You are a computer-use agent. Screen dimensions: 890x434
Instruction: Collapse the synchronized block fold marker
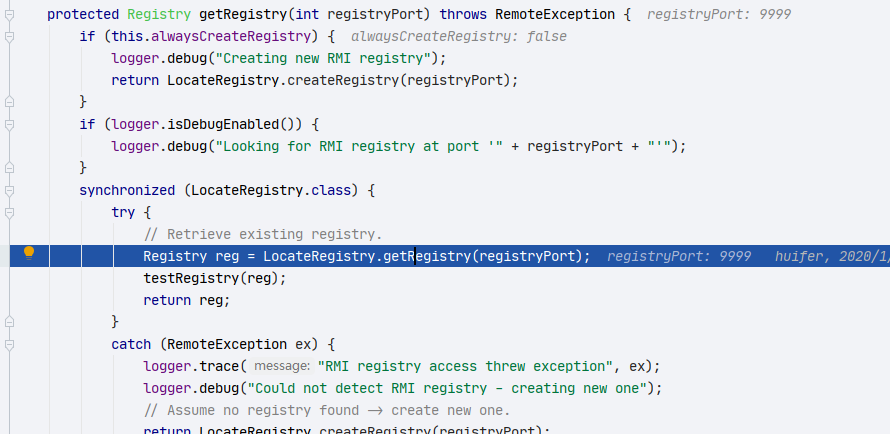pos(9,191)
